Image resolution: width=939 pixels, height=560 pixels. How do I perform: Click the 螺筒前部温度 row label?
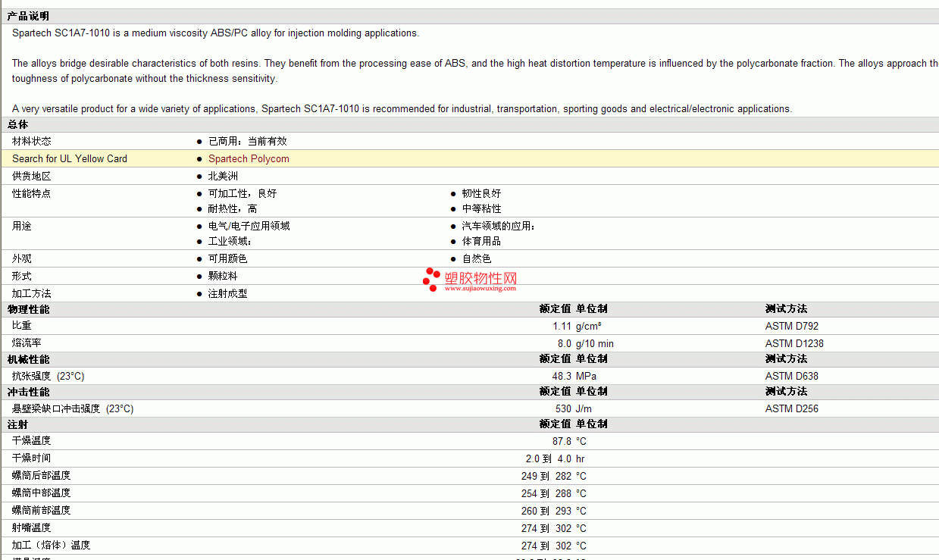pyautogui.click(x=42, y=510)
